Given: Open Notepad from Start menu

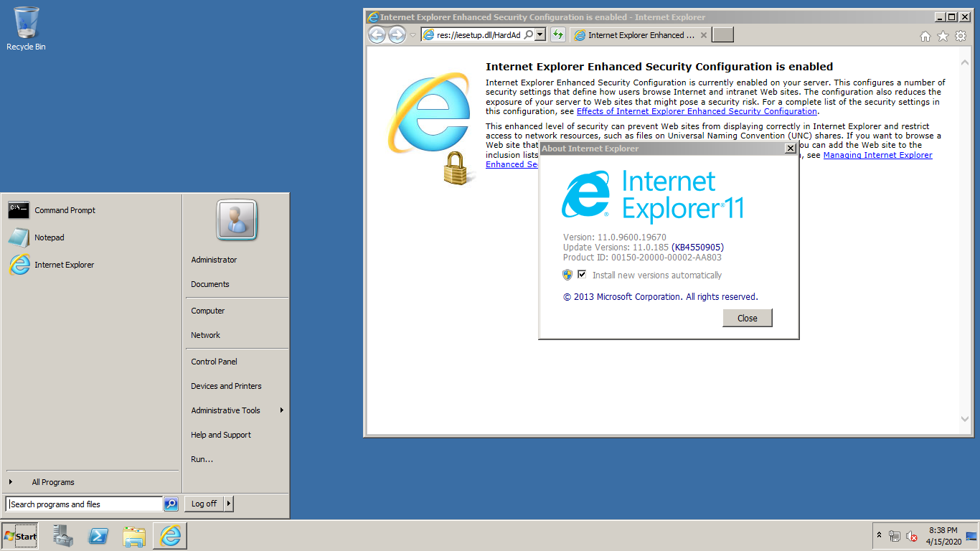Looking at the screenshot, I should [90, 237].
